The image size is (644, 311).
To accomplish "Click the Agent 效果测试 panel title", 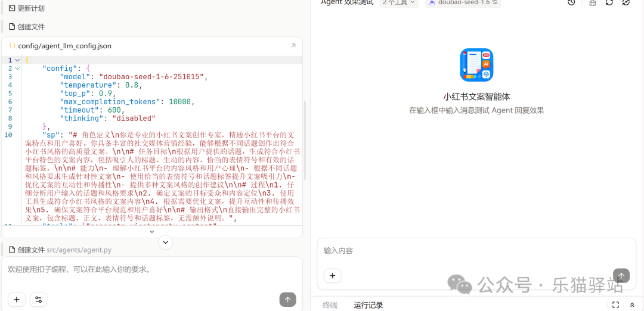I will point(348,2).
